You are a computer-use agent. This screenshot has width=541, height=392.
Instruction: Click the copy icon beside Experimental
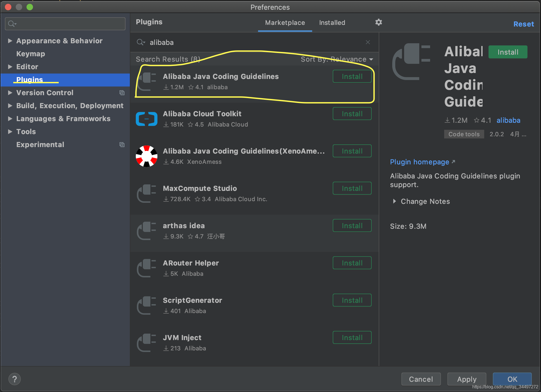tap(122, 145)
